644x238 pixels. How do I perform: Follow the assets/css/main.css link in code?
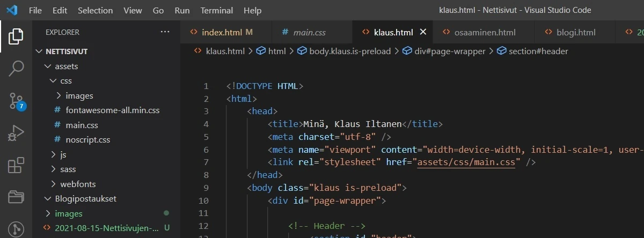pyautogui.click(x=466, y=162)
